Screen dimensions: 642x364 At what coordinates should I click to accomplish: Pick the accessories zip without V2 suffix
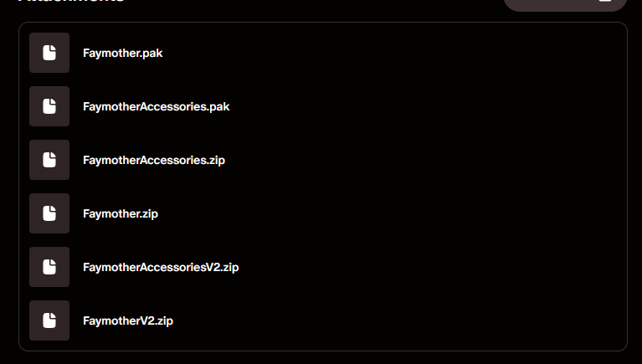pyautogui.click(x=323, y=160)
